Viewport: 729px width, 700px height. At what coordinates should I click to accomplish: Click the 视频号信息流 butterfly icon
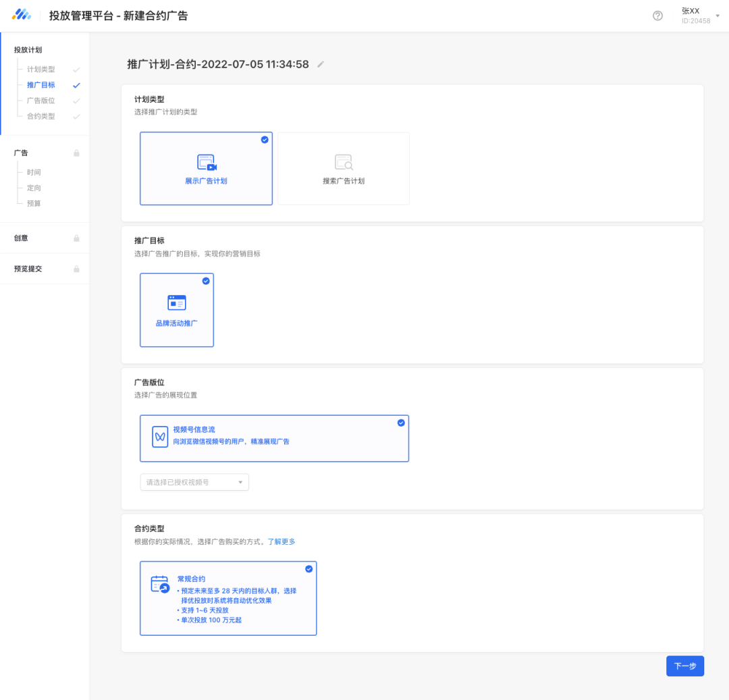coord(160,437)
